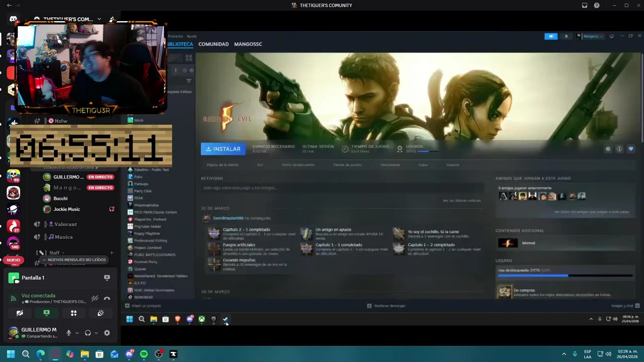The height and width of the screenshot is (362, 644).
Task: Toggle Discord screen share button
Action: coord(47,313)
